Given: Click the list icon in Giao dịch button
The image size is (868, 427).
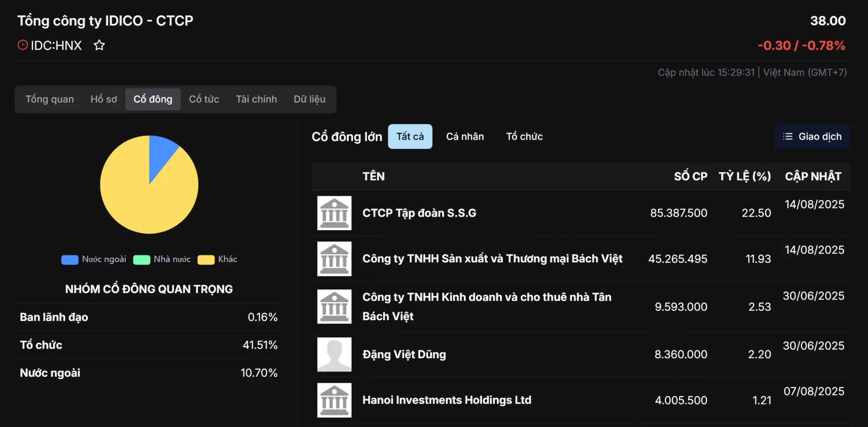Looking at the screenshot, I should (x=788, y=137).
